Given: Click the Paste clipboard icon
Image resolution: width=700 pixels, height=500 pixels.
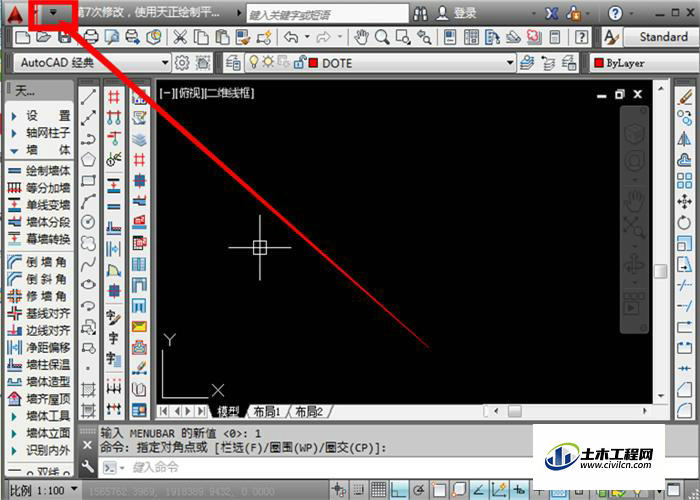Looking at the screenshot, I should 222,37.
